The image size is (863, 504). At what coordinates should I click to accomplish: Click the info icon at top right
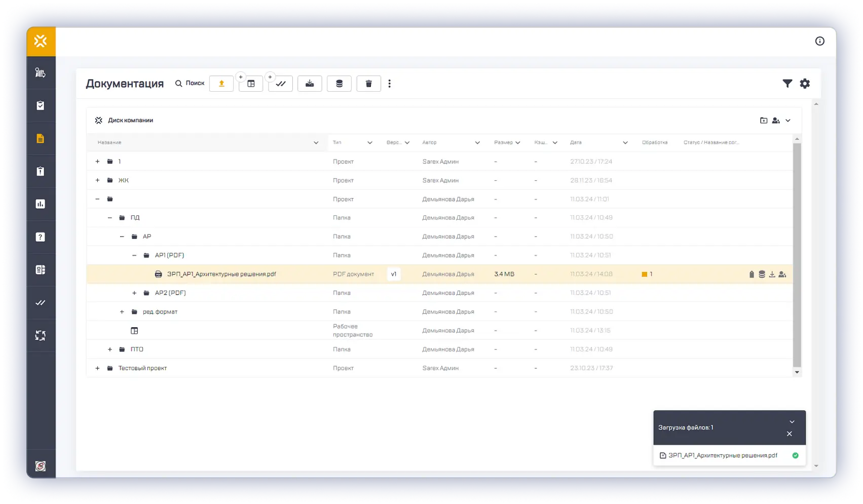point(819,41)
